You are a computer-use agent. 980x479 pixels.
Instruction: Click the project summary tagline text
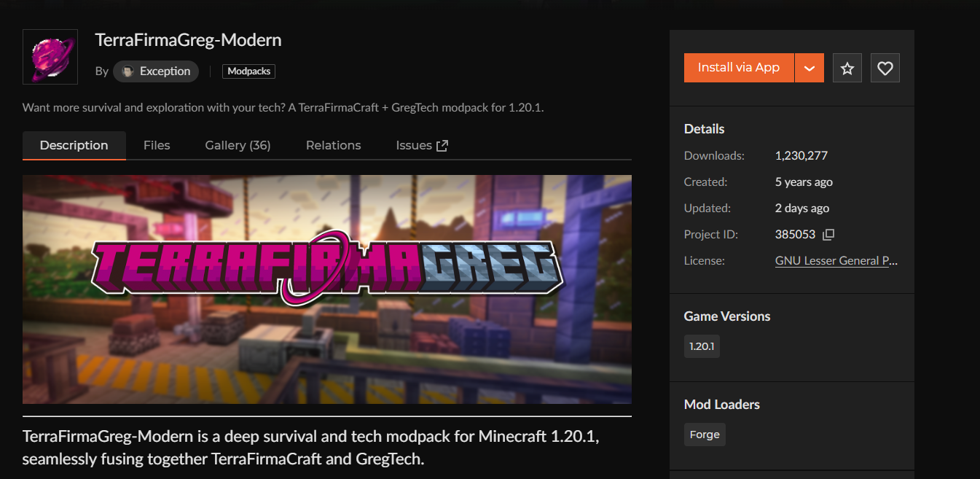pyautogui.click(x=283, y=107)
